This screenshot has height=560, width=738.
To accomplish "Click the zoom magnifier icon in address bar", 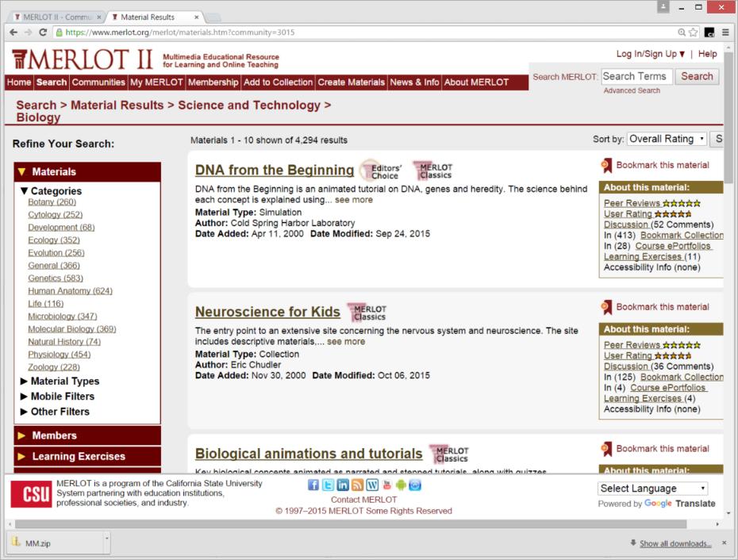I will [x=681, y=32].
